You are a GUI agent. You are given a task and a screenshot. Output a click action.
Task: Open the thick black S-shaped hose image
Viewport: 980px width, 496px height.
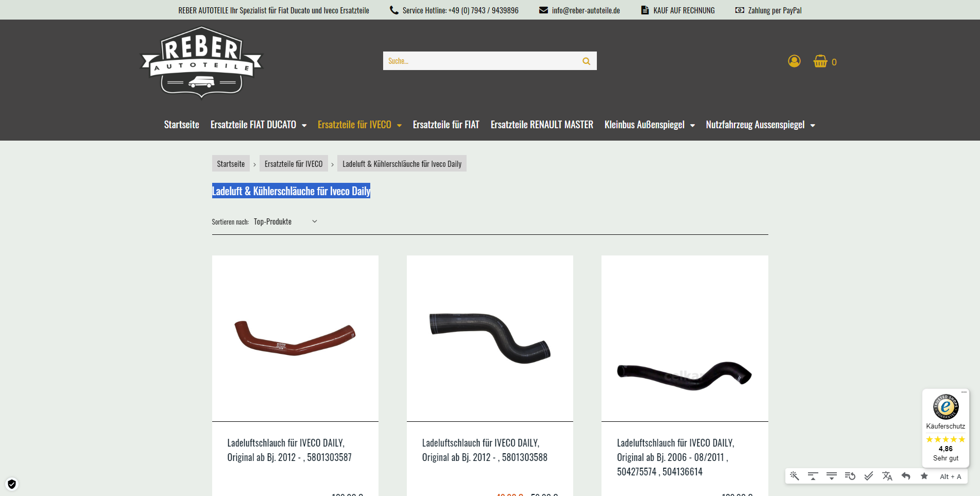[x=490, y=338]
